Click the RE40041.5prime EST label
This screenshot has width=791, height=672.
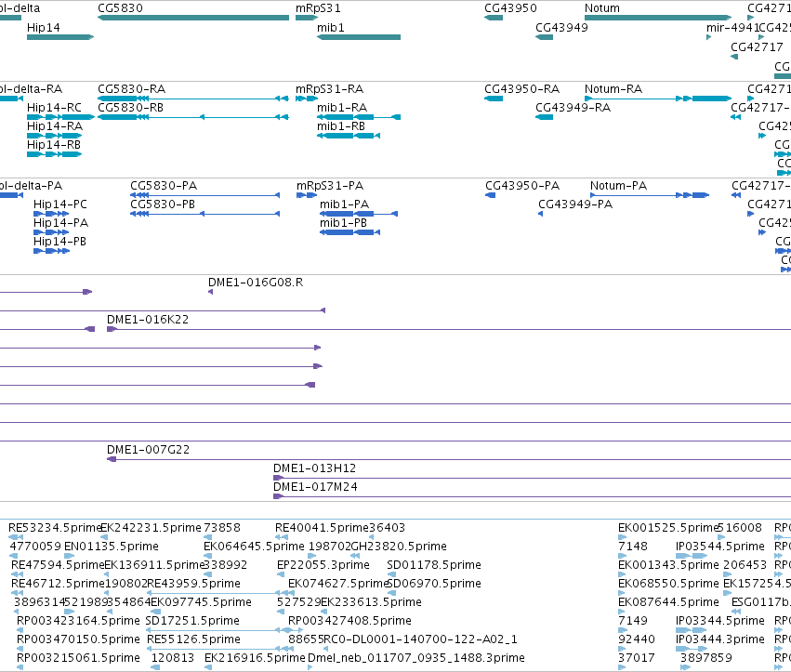pos(322,528)
